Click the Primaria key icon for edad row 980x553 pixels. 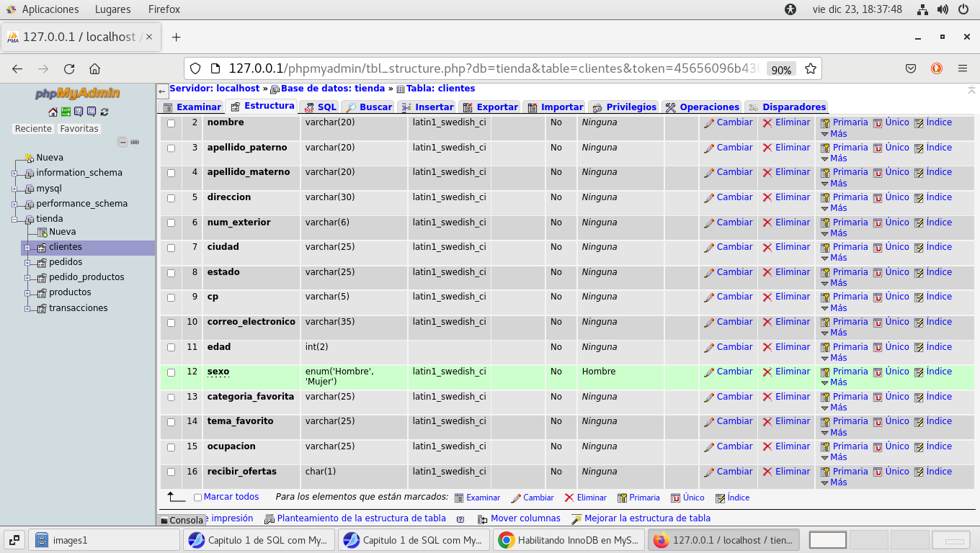(x=825, y=348)
